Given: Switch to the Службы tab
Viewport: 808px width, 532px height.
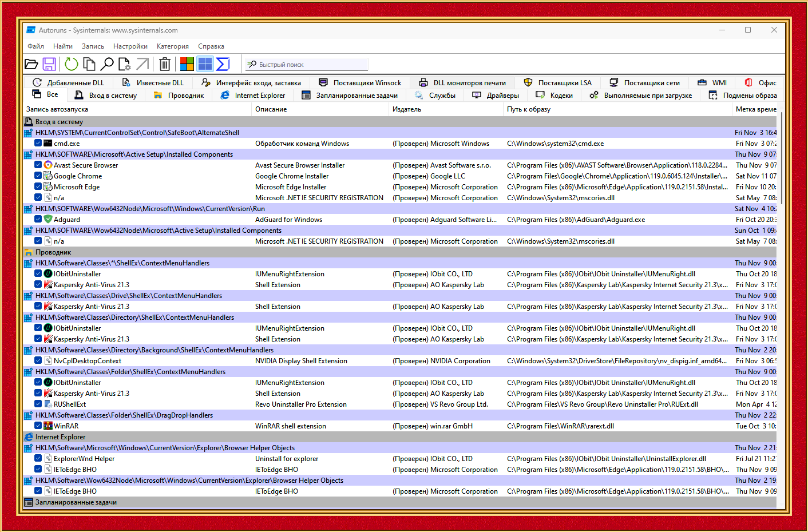Looking at the screenshot, I should pyautogui.click(x=435, y=96).
